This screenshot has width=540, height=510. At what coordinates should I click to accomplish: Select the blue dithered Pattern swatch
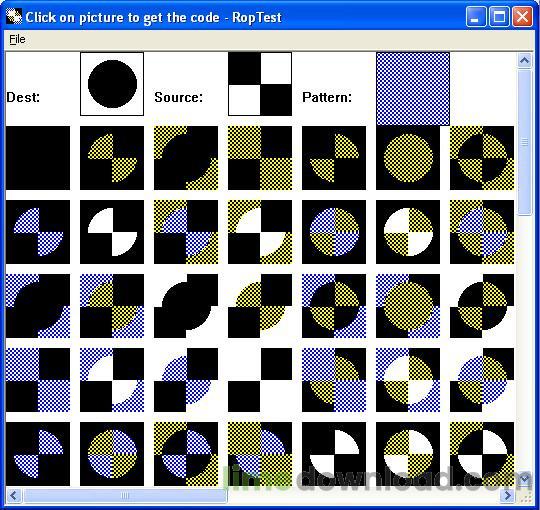point(413,89)
